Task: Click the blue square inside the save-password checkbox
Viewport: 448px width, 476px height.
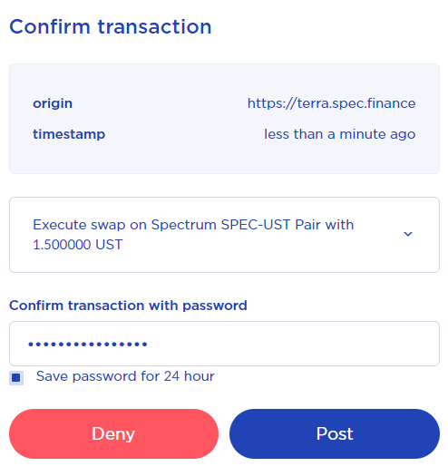Action: (x=16, y=378)
